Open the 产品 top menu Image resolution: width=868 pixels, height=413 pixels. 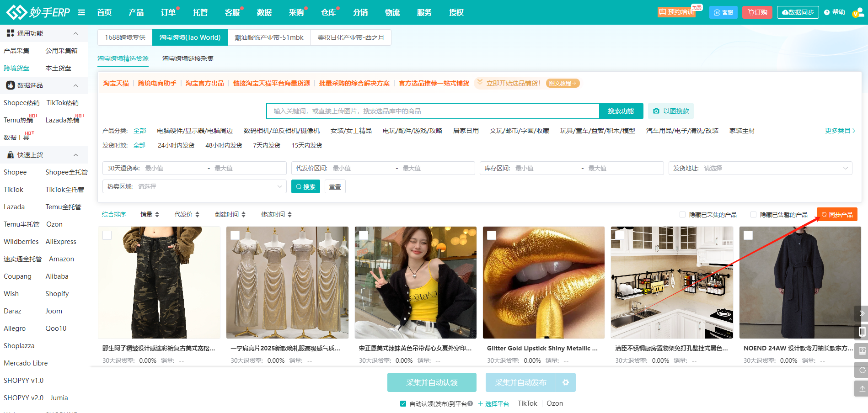(x=136, y=12)
